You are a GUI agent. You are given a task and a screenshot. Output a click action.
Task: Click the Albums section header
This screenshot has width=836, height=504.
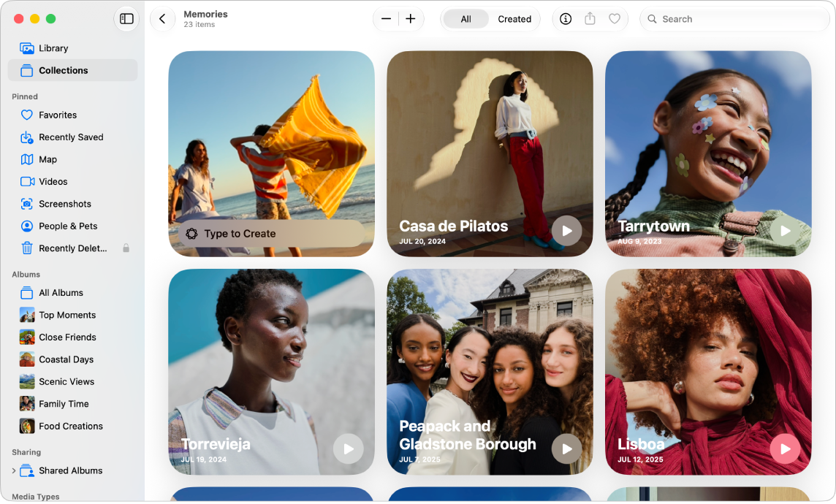click(26, 275)
